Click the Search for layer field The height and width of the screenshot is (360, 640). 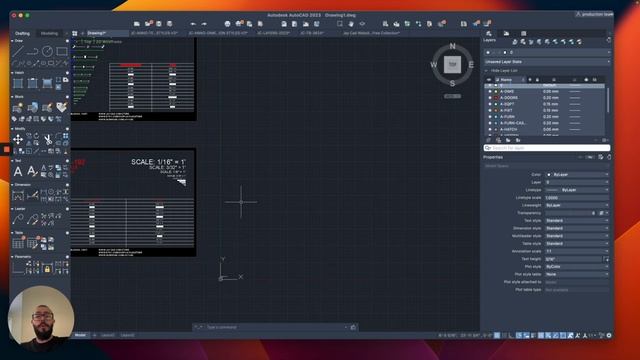tap(547, 148)
